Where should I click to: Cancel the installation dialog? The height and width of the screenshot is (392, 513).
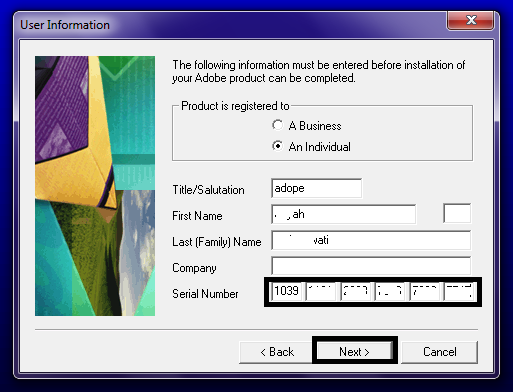(x=440, y=352)
